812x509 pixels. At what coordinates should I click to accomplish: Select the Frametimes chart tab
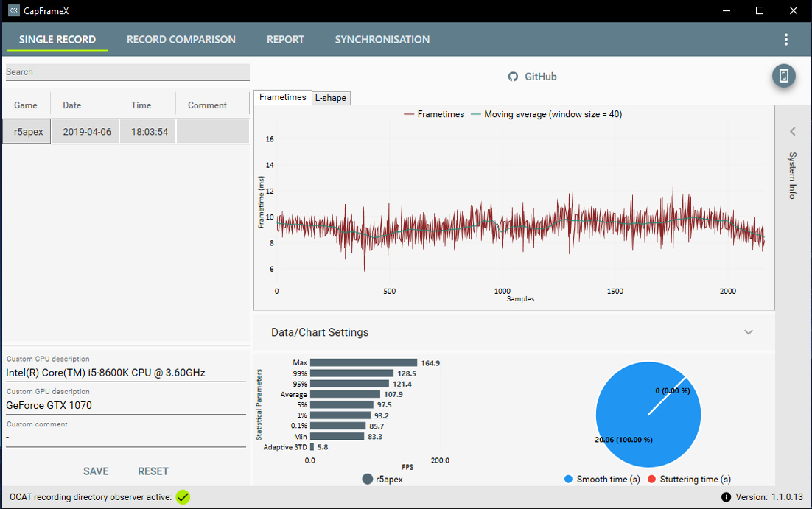coord(283,97)
